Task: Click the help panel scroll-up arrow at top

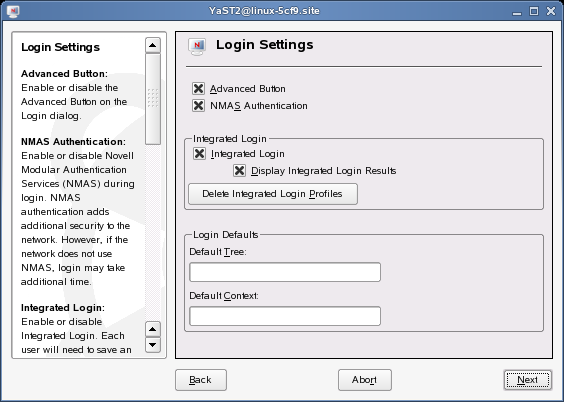Action: [153, 45]
